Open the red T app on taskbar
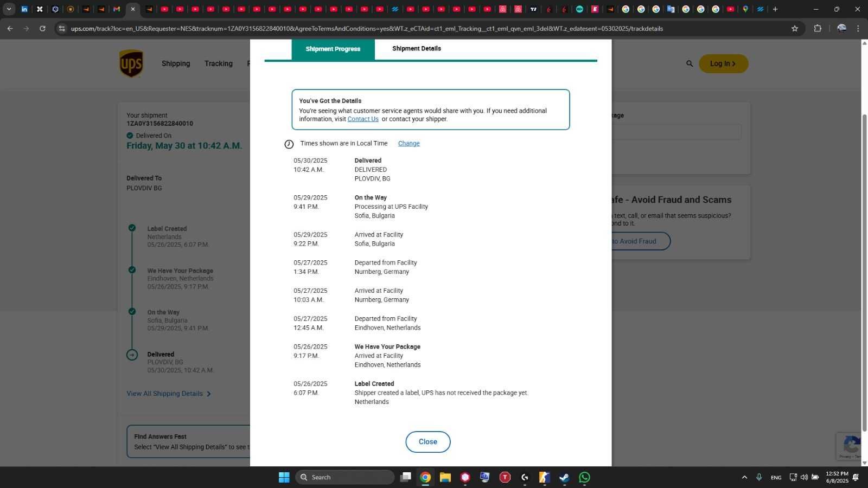The height and width of the screenshot is (488, 868). 505,477
